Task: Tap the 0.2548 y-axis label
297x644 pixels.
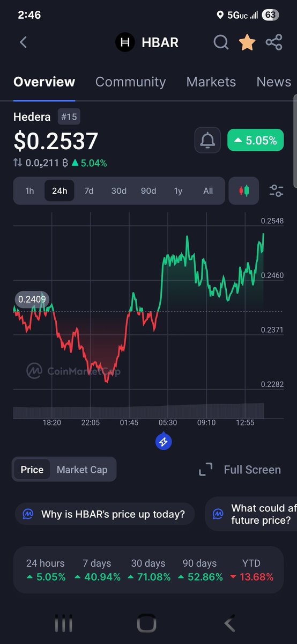Action: (272, 221)
